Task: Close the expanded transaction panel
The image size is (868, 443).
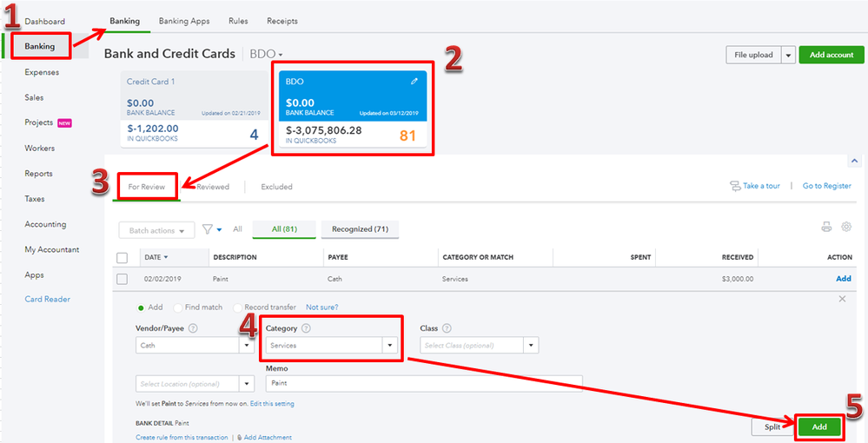Action: tap(842, 299)
